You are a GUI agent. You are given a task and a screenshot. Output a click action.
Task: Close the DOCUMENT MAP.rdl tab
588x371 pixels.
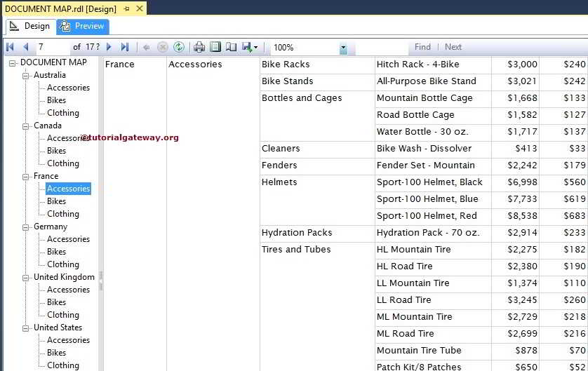click(139, 8)
